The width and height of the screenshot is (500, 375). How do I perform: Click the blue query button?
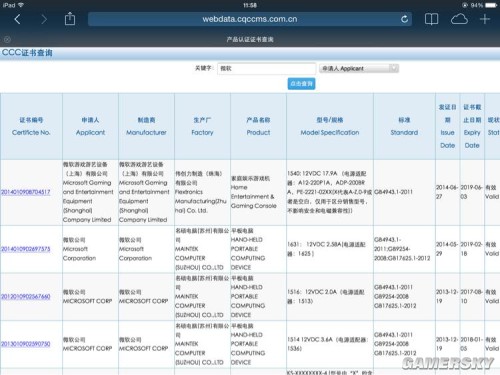tap(301, 84)
